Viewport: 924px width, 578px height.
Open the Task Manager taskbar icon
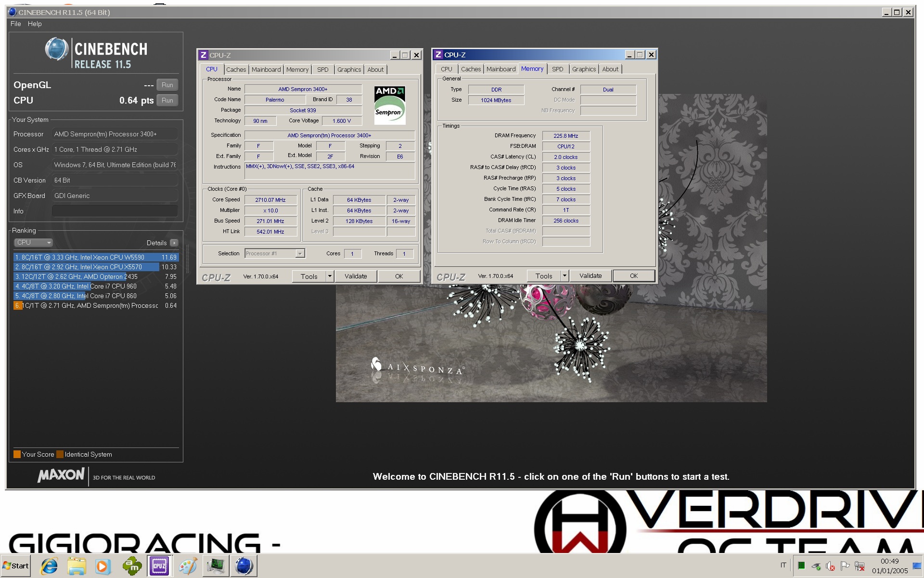[x=216, y=566]
